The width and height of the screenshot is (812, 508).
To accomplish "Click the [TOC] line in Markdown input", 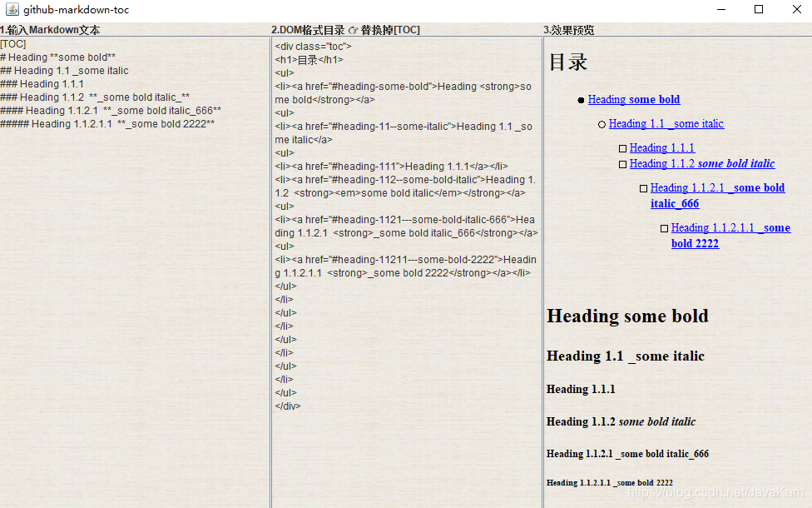I will click(13, 44).
